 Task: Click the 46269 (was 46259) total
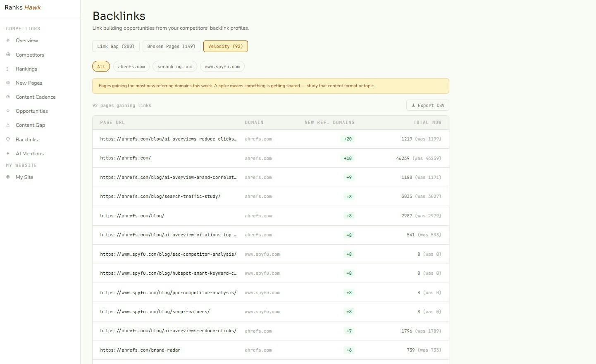click(419, 158)
